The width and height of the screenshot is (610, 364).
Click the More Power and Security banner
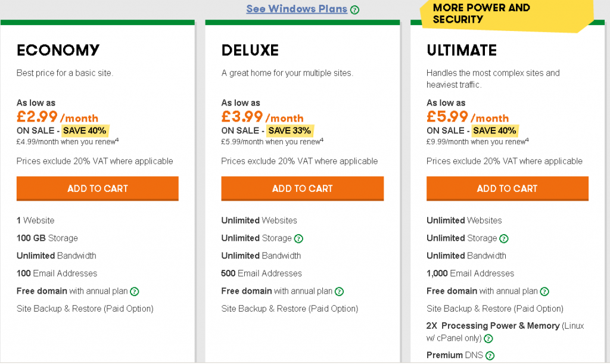[x=506, y=15]
